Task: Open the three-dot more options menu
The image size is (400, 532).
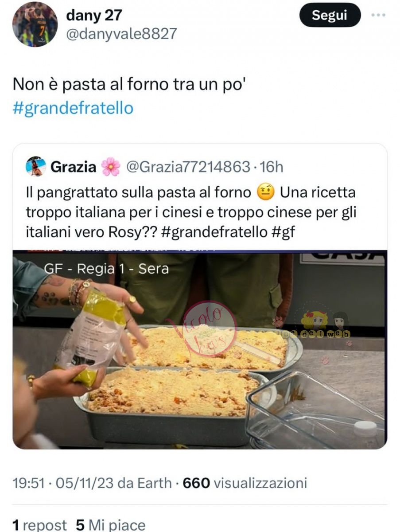Action: coord(378,15)
